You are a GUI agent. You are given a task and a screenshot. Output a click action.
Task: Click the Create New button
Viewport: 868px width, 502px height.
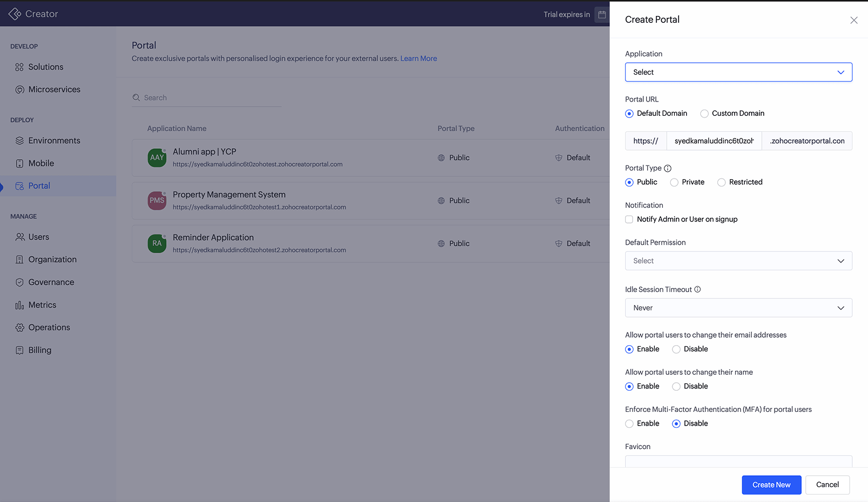click(x=771, y=485)
